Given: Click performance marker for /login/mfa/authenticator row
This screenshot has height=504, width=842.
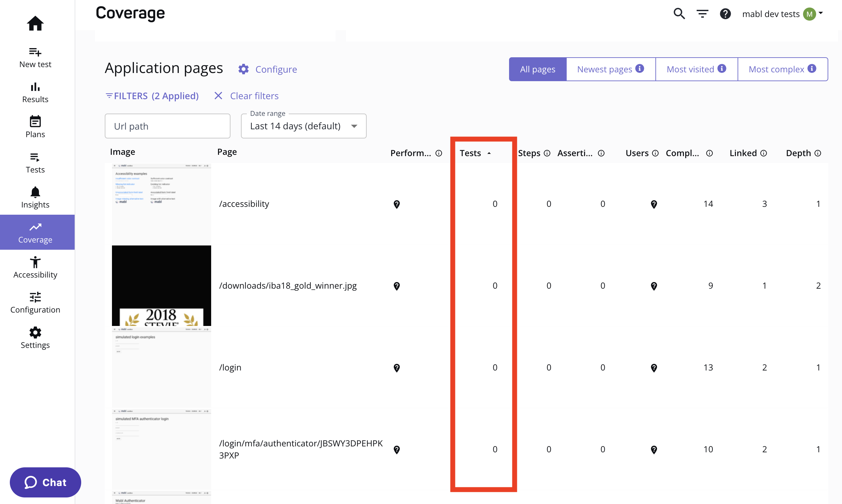Looking at the screenshot, I should pyautogui.click(x=396, y=450).
